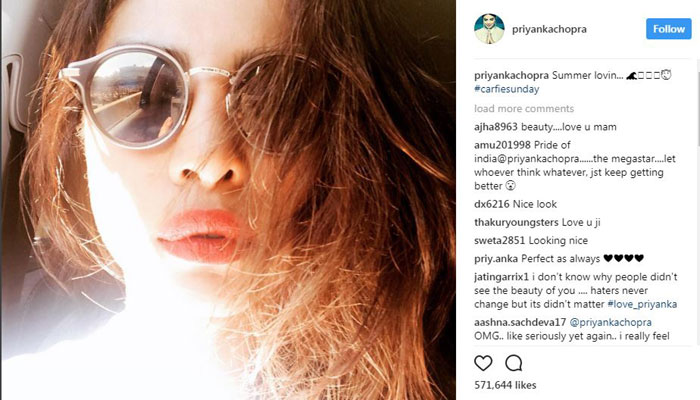Screen dimensions: 700x400
Task: Open the priyankachopra profile avatar
Action: pyautogui.click(x=489, y=29)
